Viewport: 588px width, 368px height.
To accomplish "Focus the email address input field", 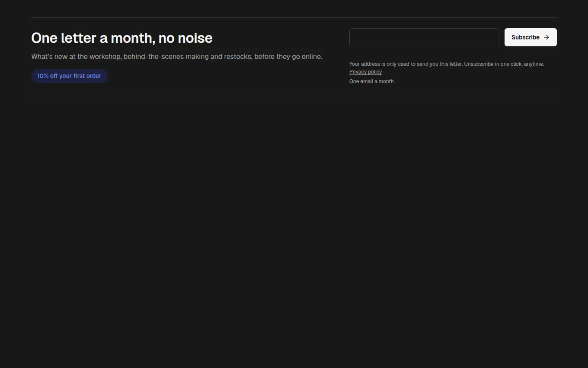I will coord(424,37).
